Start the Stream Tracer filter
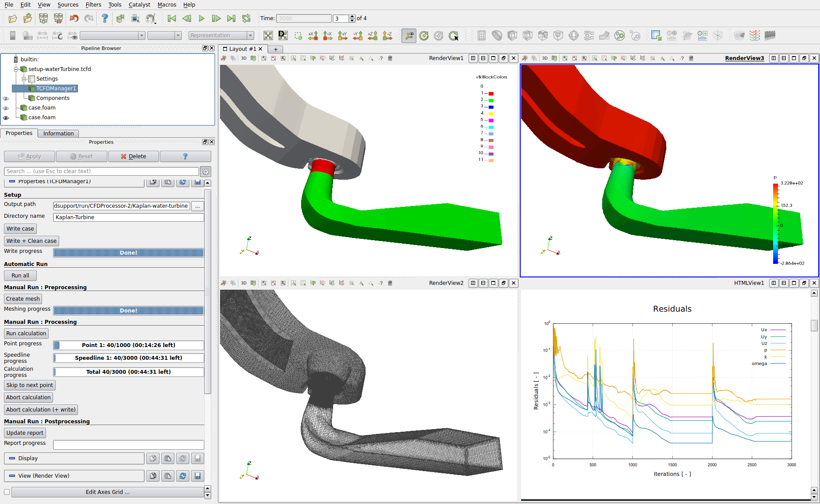The width and height of the screenshot is (820, 504). (588, 35)
